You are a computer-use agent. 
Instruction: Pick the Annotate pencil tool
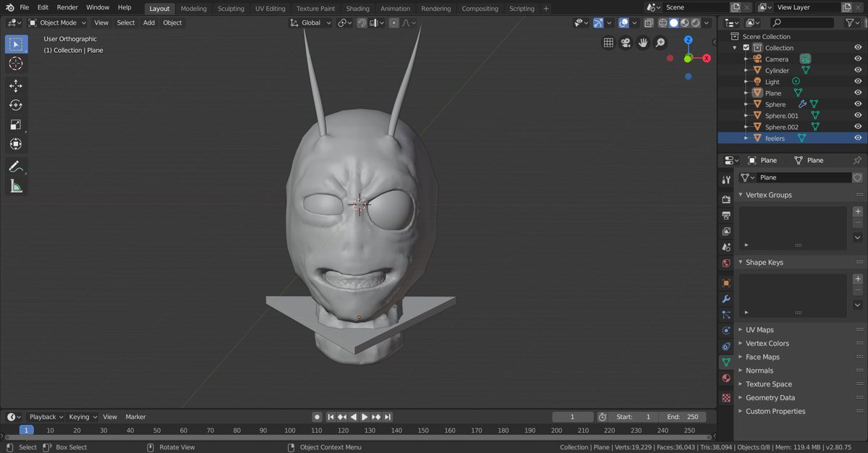(x=16, y=166)
